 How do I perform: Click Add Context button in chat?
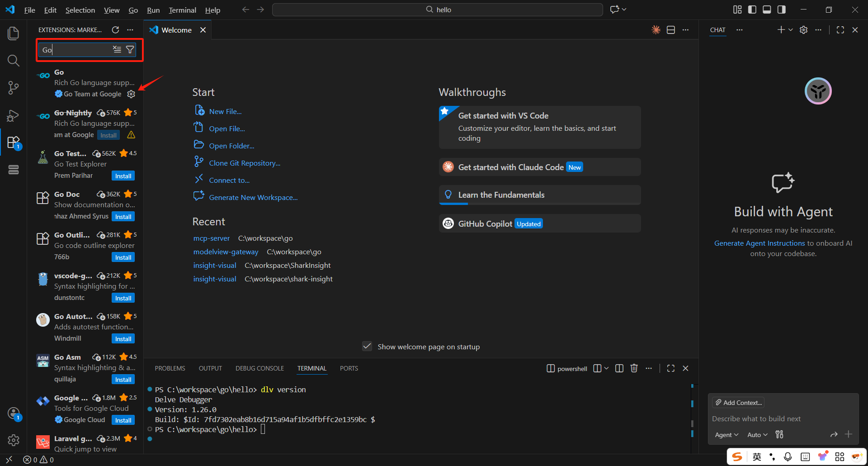(738, 403)
